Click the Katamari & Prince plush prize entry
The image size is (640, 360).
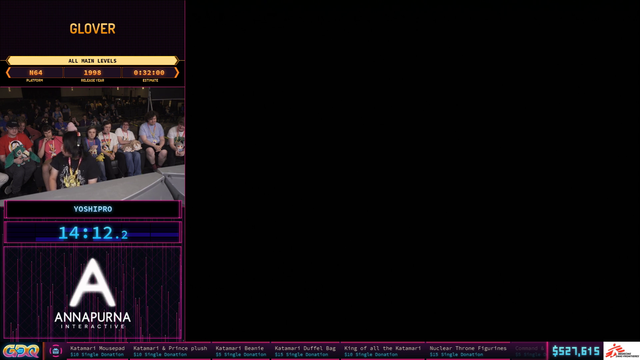coord(170,351)
